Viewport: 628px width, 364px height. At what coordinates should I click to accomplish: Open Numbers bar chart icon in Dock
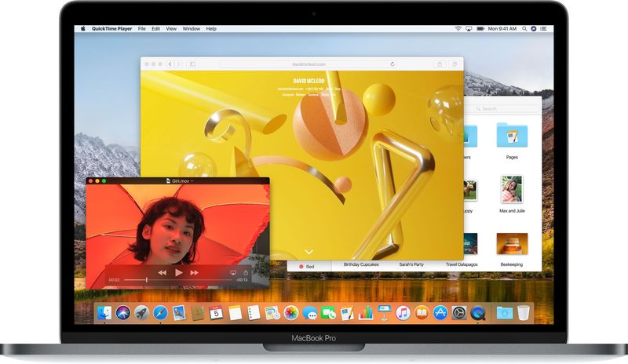pyautogui.click(x=366, y=313)
